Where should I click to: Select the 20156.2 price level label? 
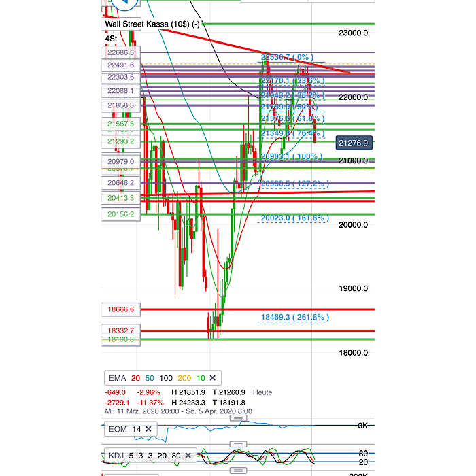point(121,214)
